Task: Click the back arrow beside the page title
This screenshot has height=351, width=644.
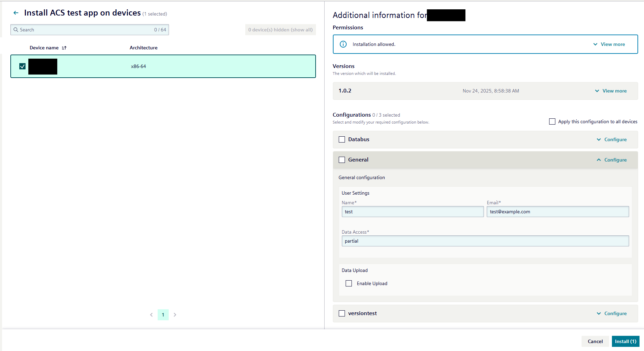Action: click(x=16, y=12)
